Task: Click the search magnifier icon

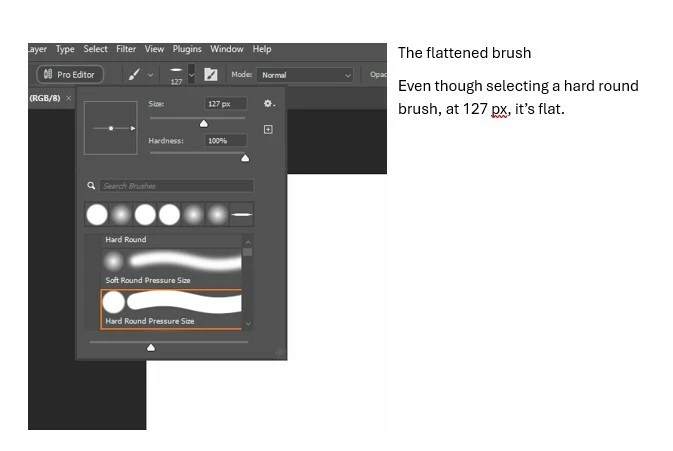Action: pos(91,185)
